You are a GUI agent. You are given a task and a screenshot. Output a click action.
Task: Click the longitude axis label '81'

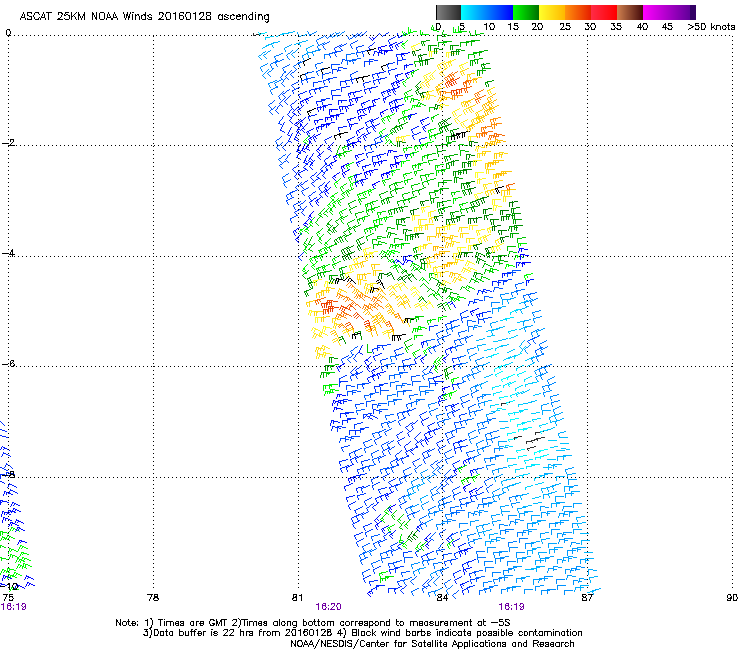point(297,598)
